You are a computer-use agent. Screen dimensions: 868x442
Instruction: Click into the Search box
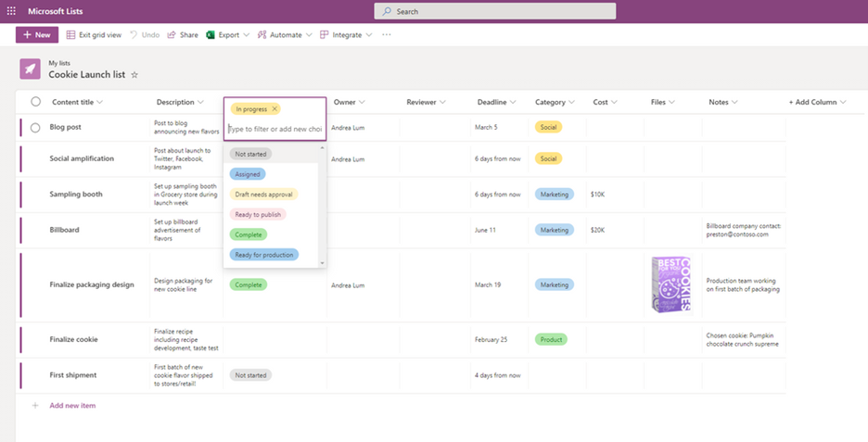click(x=495, y=11)
